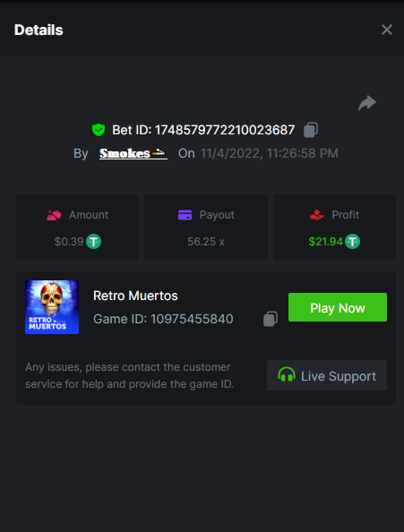Click the Tether coin icon beside $0.39

[x=94, y=242]
